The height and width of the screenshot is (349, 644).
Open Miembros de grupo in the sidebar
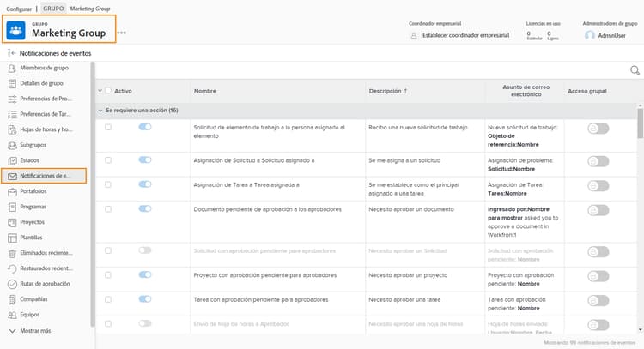pos(45,68)
